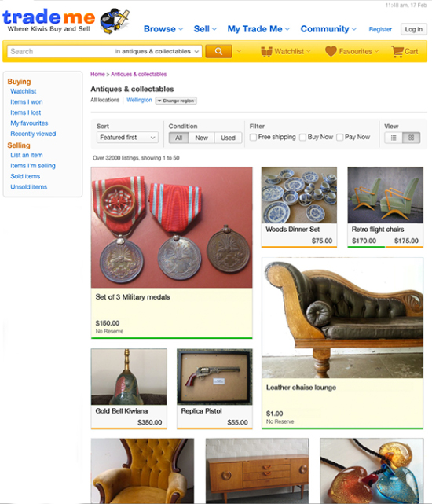Screen dimensions: 432x504
Task: Open the Watchlist binoculars icon
Action: tap(266, 51)
